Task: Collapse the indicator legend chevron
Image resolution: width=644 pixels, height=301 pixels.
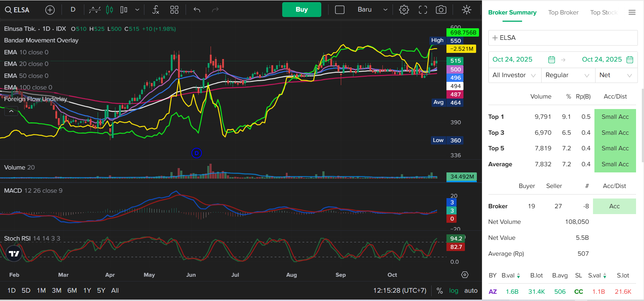Action: (x=11, y=111)
